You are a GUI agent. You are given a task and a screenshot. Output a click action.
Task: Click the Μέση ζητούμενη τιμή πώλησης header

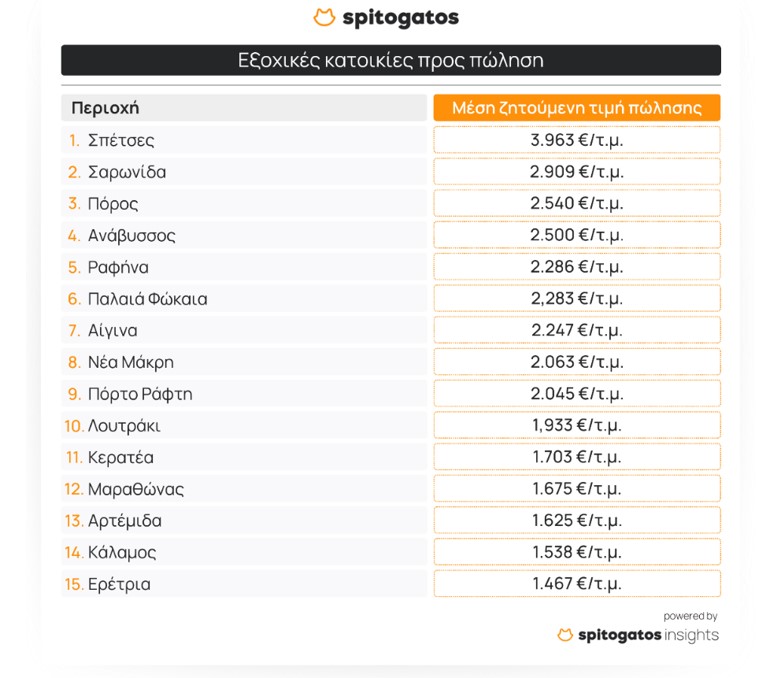(x=577, y=108)
